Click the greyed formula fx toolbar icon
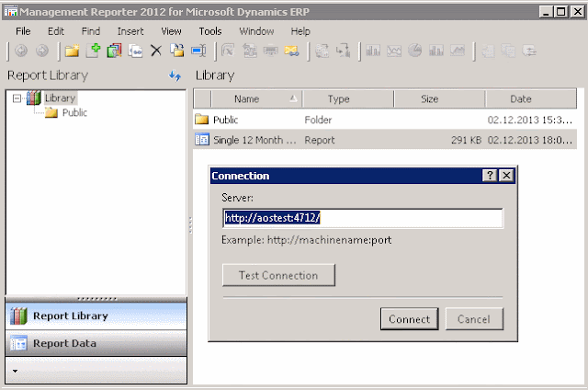The height and width of the screenshot is (390, 588). [228, 51]
